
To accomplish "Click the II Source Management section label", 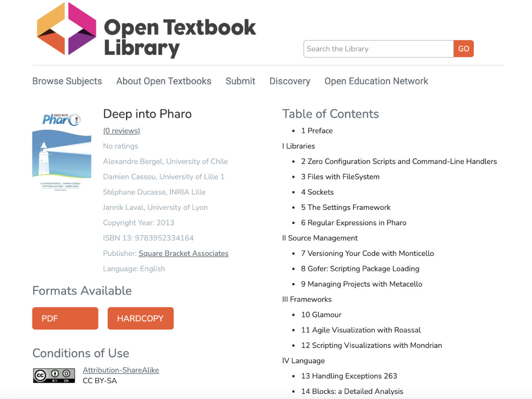I will tap(320, 238).
